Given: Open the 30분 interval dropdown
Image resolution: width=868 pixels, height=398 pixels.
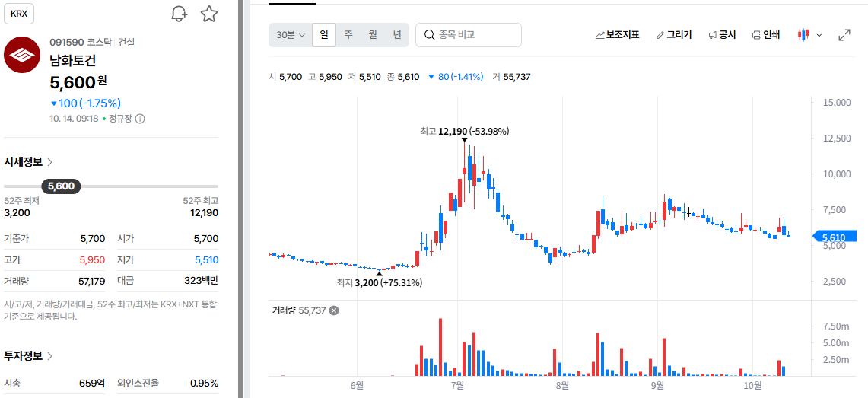Looking at the screenshot, I should tap(291, 35).
